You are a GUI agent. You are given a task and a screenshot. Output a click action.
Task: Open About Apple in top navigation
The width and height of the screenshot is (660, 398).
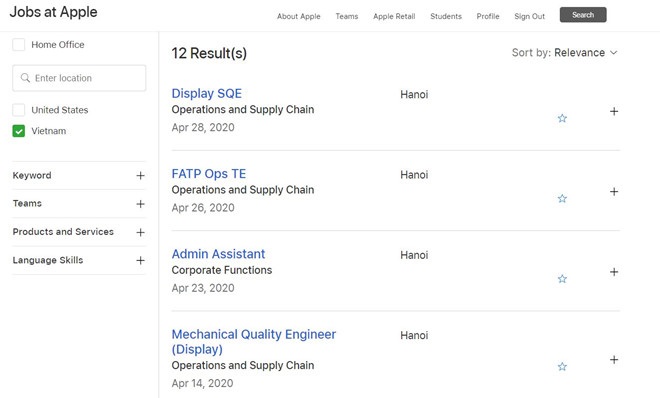coord(298,16)
